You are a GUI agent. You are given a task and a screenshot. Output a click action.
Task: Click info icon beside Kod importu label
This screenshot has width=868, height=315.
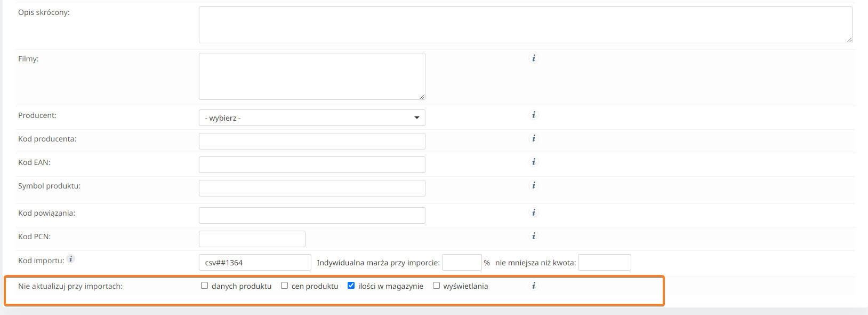tap(71, 259)
